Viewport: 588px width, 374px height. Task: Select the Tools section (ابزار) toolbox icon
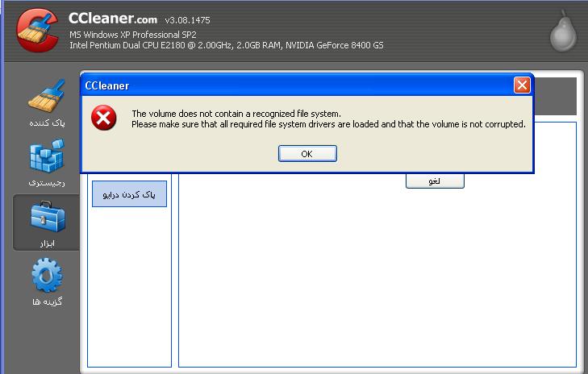[48, 216]
